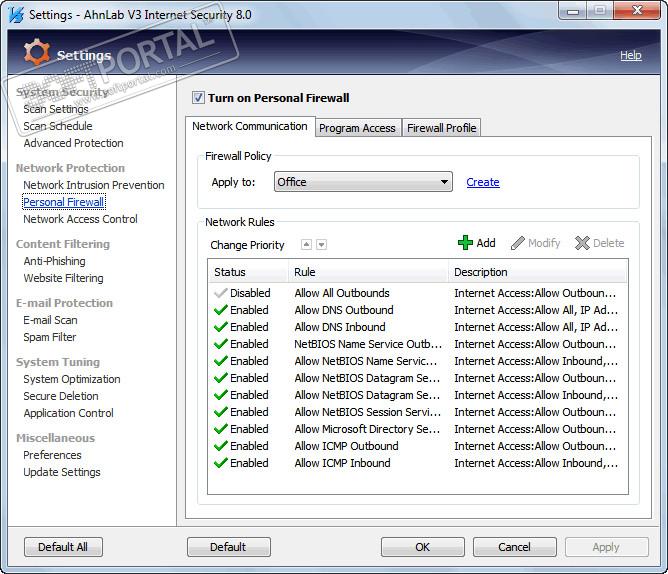
Task: Select 'Allow NetBIOS Name Servic...' rule name
Action: 366,361
